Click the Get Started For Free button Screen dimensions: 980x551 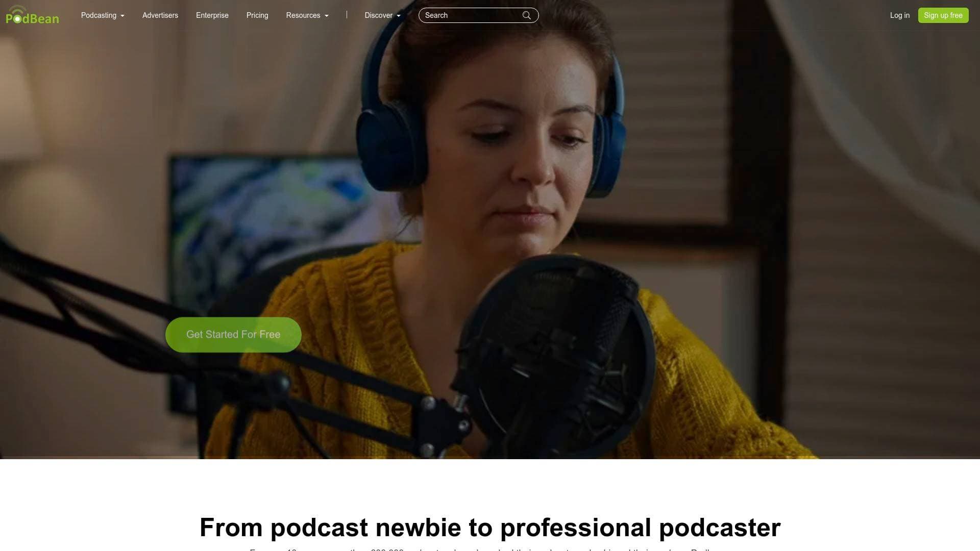[x=233, y=334]
